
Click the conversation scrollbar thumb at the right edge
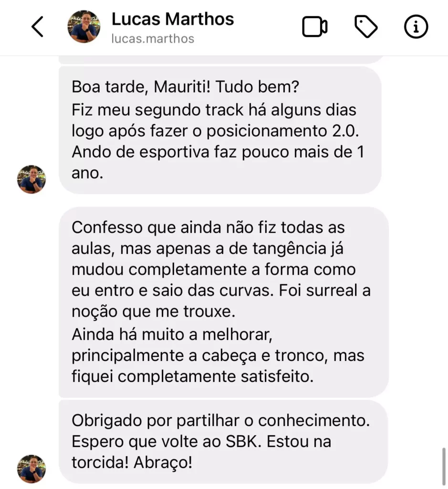(444, 467)
